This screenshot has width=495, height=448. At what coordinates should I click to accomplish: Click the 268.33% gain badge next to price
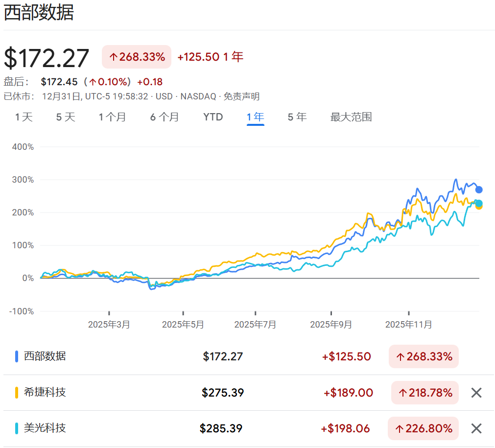tap(136, 57)
